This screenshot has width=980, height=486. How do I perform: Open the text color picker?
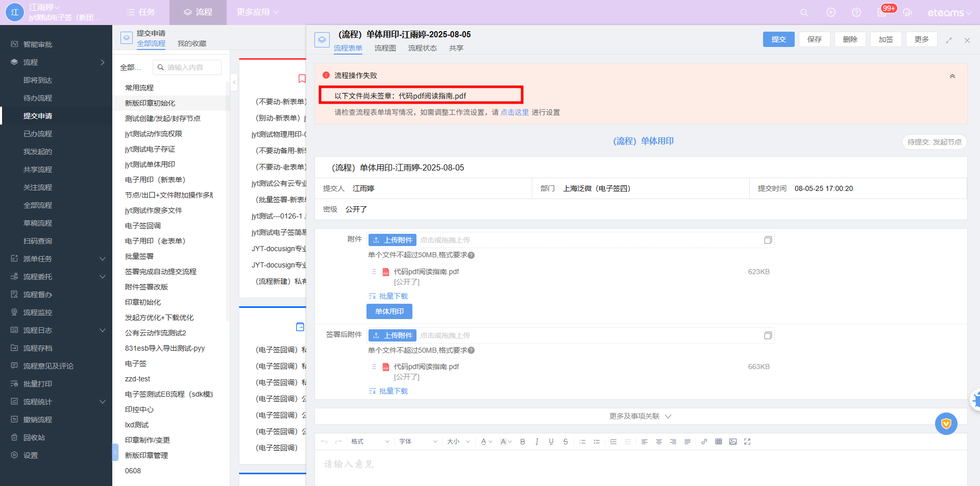pyautogui.click(x=486, y=442)
